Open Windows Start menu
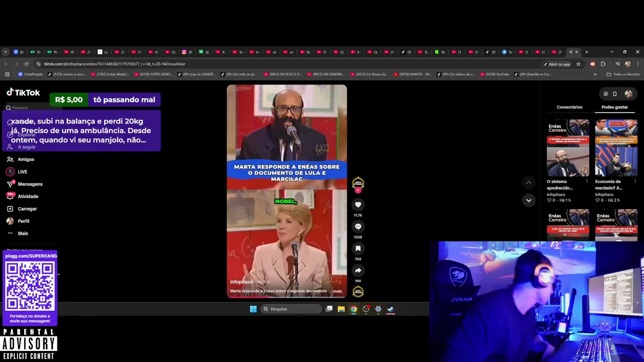 coord(253,309)
